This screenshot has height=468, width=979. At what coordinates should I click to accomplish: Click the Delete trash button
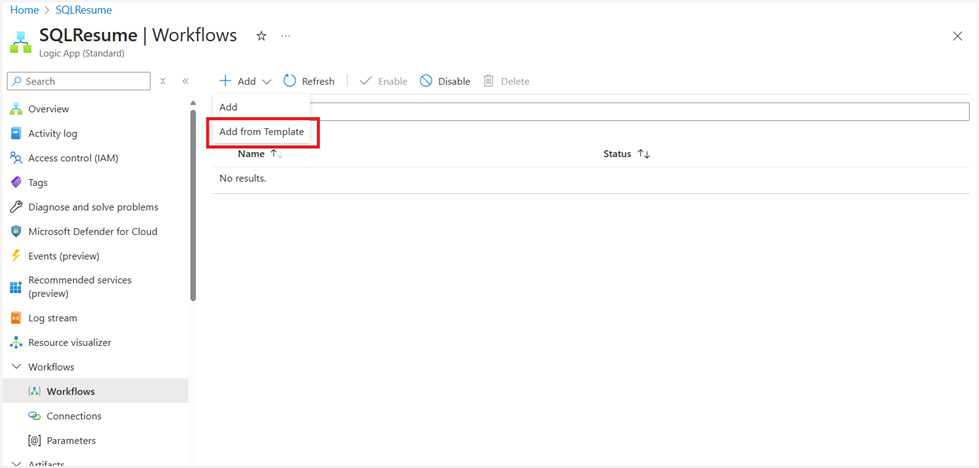506,81
